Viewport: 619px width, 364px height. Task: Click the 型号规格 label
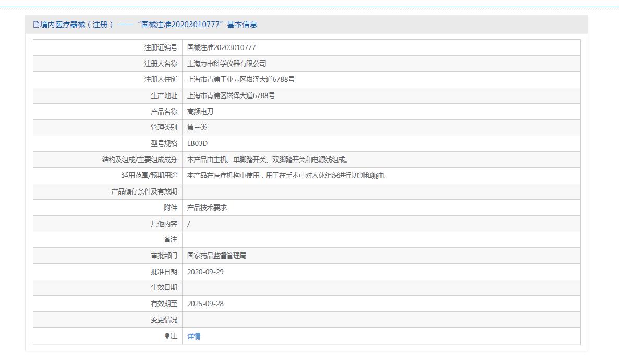click(164, 143)
